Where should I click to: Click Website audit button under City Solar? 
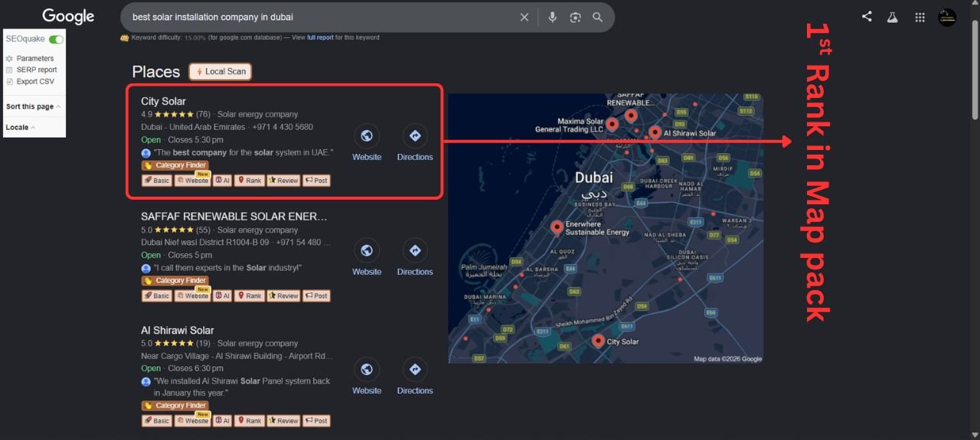192,181
